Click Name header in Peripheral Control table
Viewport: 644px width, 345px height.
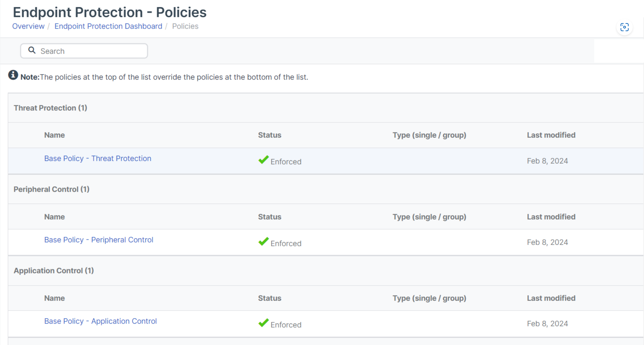point(54,217)
